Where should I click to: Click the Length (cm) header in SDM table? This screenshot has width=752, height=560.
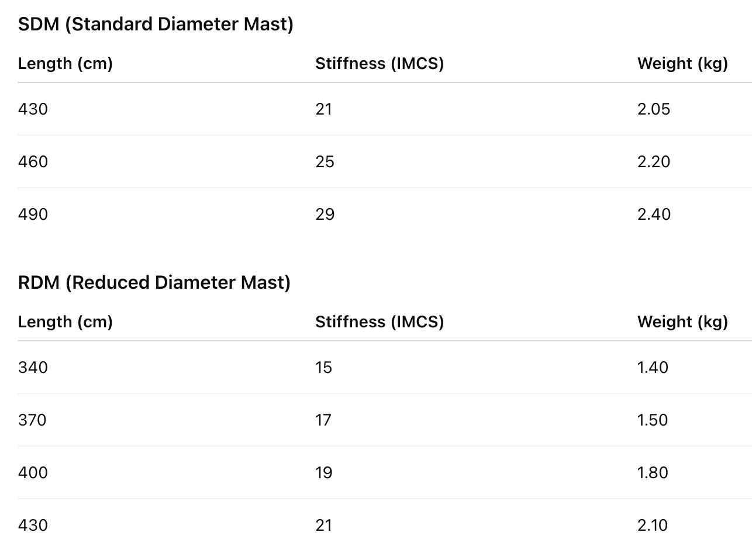[65, 63]
